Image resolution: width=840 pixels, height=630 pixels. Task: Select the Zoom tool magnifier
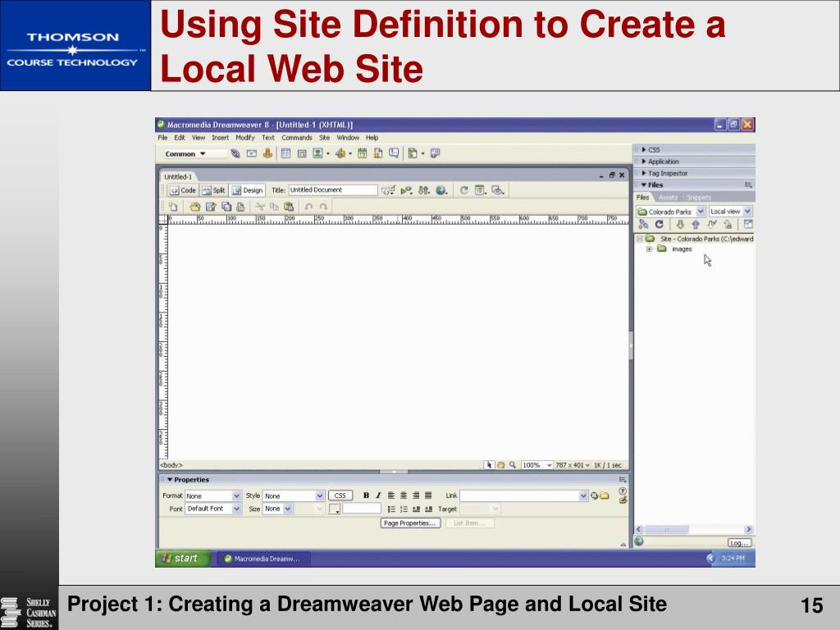[x=513, y=465]
